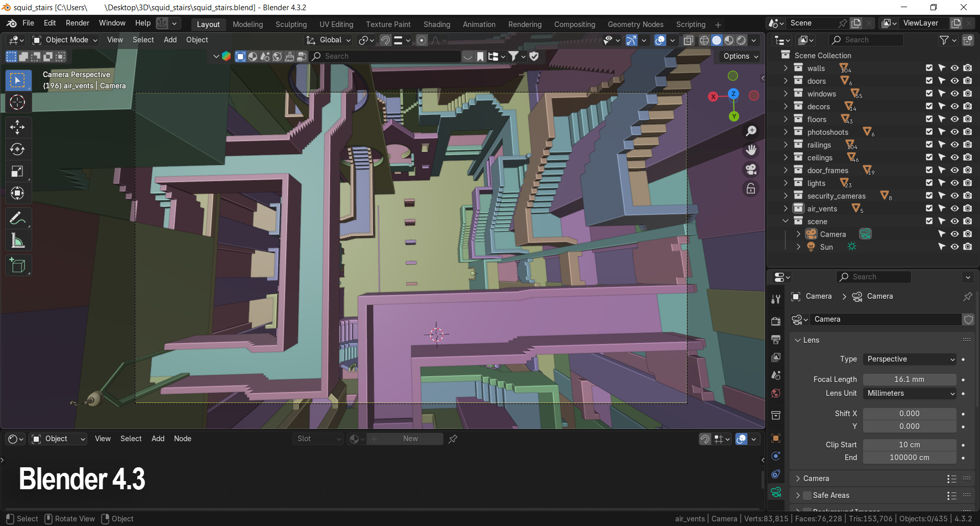Click the outliner Search field
This screenshot has height=526, width=980.
click(x=866, y=40)
